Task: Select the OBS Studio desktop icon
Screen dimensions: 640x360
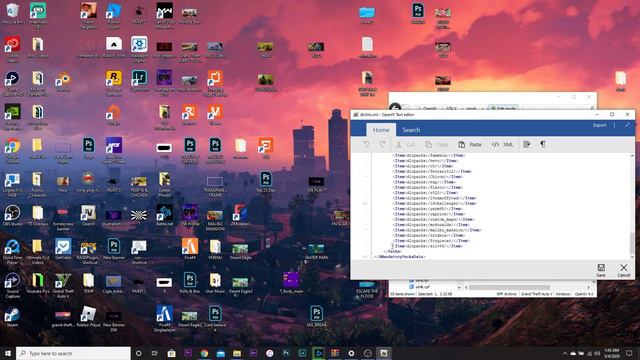Action: 12,216
